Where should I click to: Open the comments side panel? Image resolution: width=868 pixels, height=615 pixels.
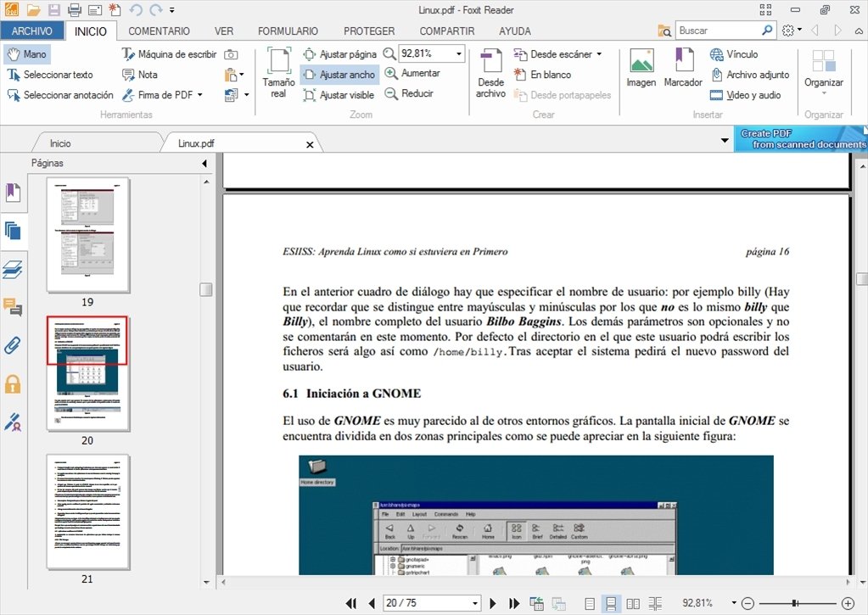(13, 307)
